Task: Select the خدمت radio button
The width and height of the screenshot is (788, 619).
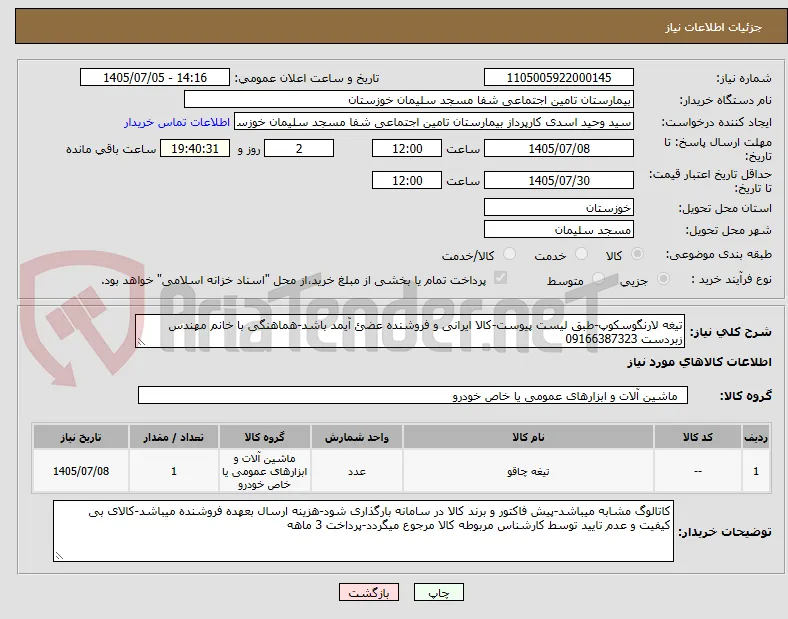Action: pos(581,254)
